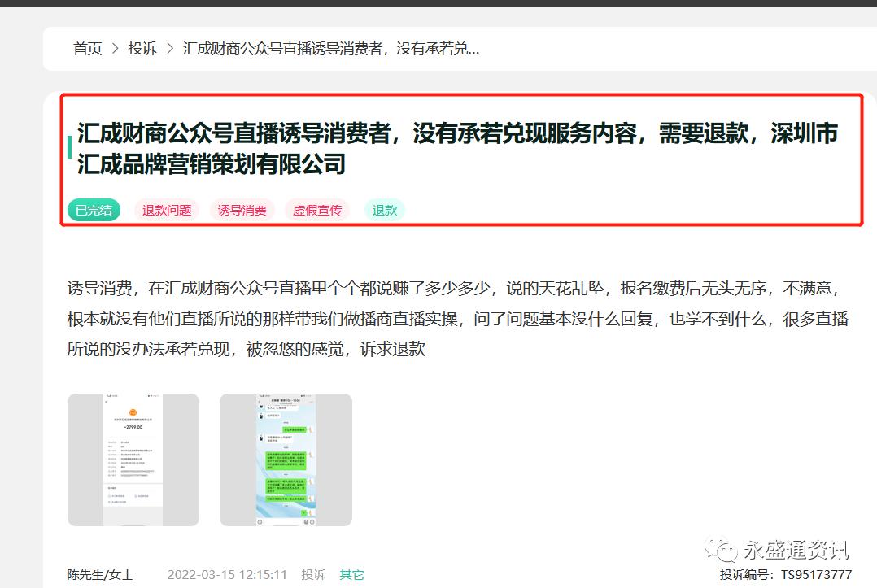Open the 其它 category link
This screenshot has height=588, width=877.
click(351, 574)
